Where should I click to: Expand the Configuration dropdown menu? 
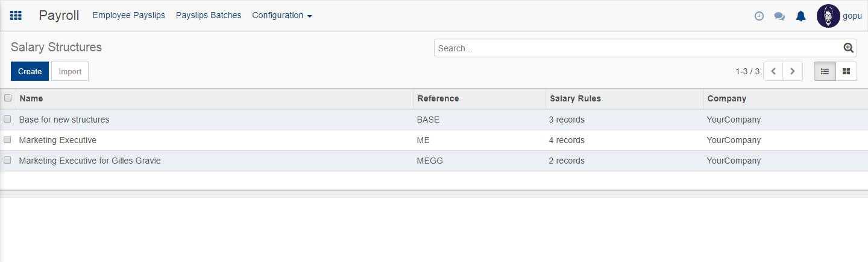281,16
